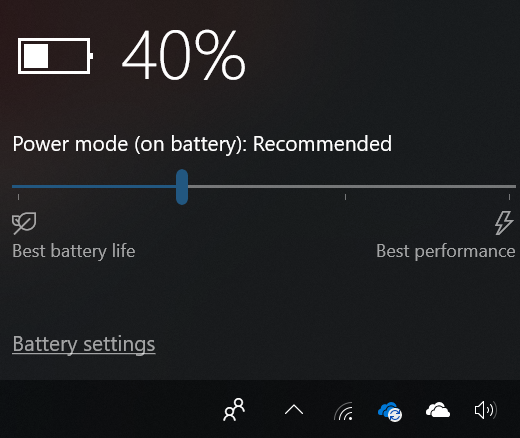Click the 40% battery percentage text

tap(184, 55)
